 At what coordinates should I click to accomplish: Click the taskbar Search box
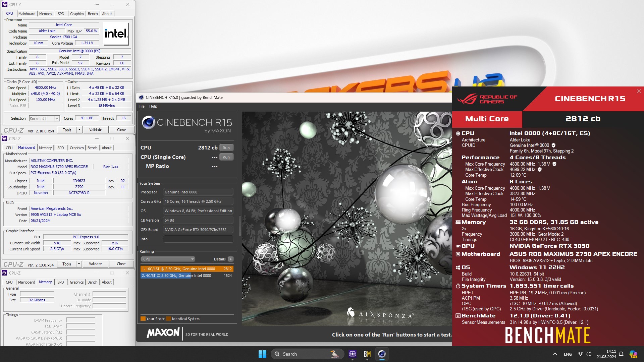click(307, 354)
